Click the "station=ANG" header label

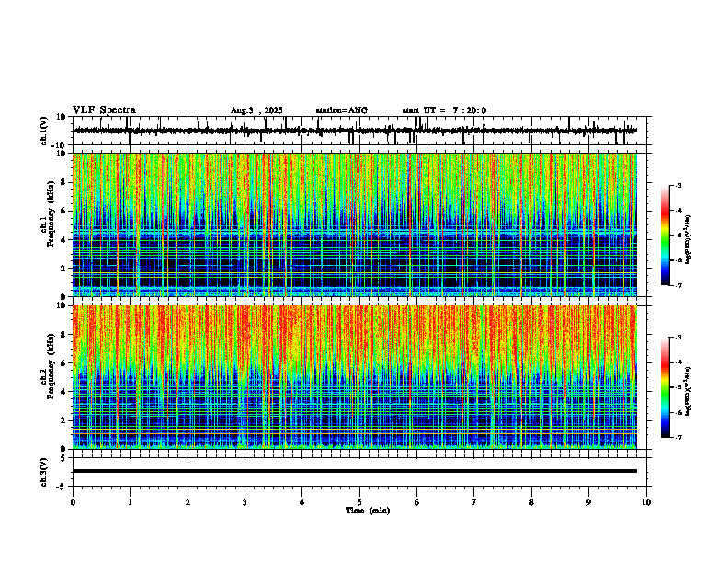[341, 110]
